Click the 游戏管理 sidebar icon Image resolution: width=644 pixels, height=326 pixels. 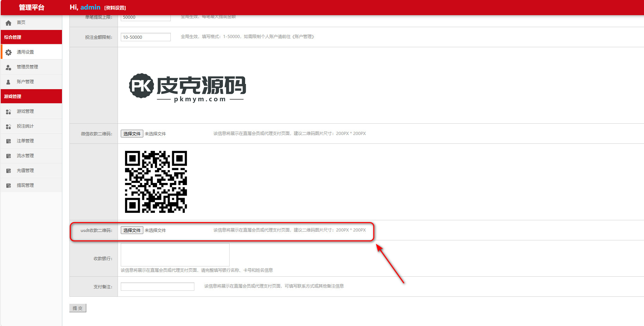8,112
